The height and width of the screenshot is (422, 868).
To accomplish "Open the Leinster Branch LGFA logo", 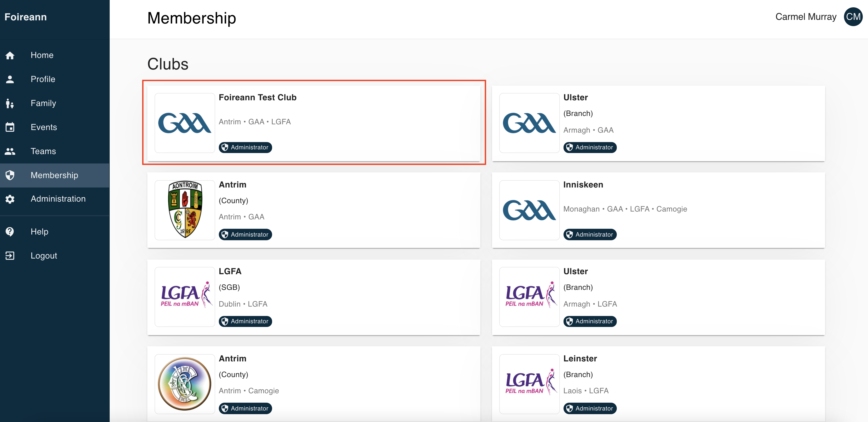I will click(529, 384).
